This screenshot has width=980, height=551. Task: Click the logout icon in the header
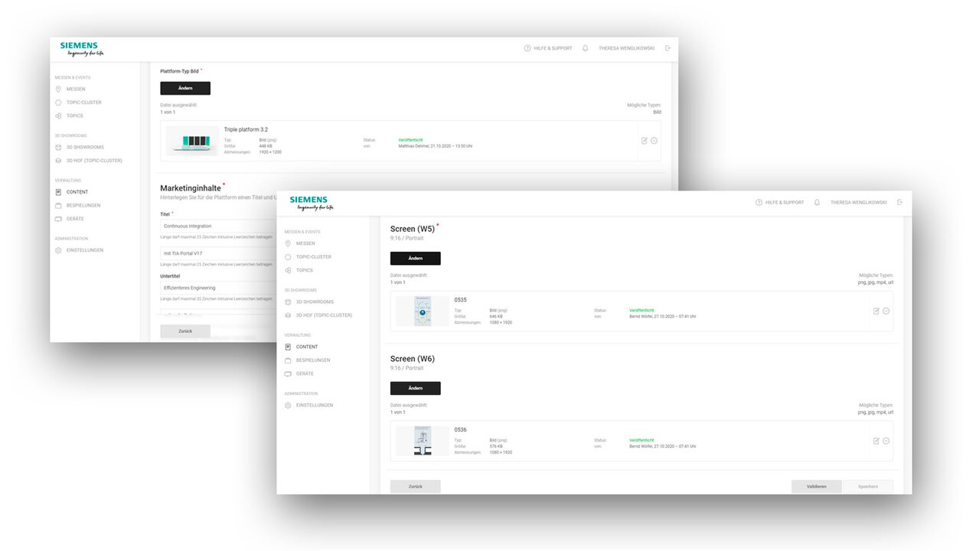tap(900, 201)
